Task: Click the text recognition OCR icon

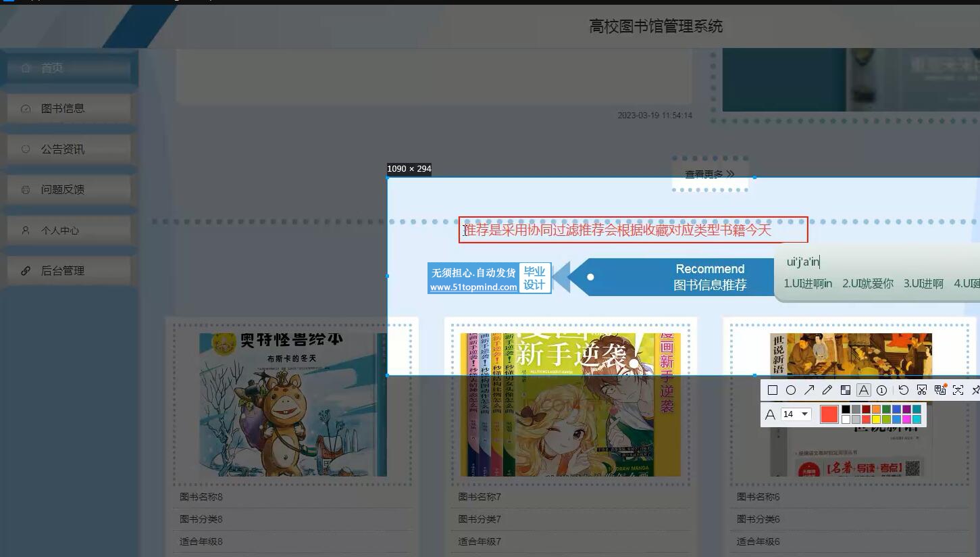Action: [958, 390]
